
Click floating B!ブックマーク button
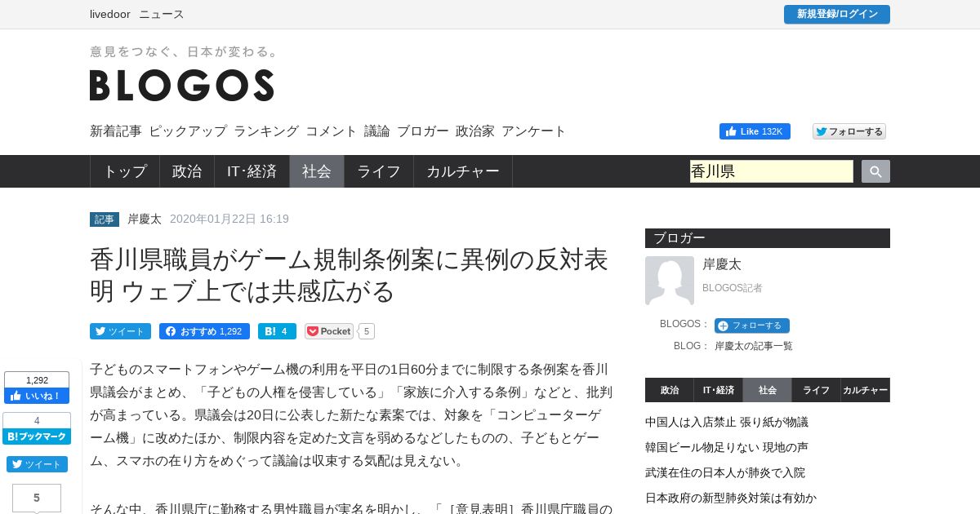pyautogui.click(x=37, y=436)
